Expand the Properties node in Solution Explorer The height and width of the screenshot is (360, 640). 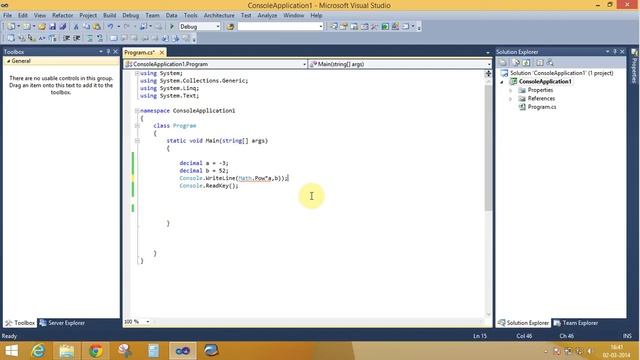pyautogui.click(x=511, y=90)
